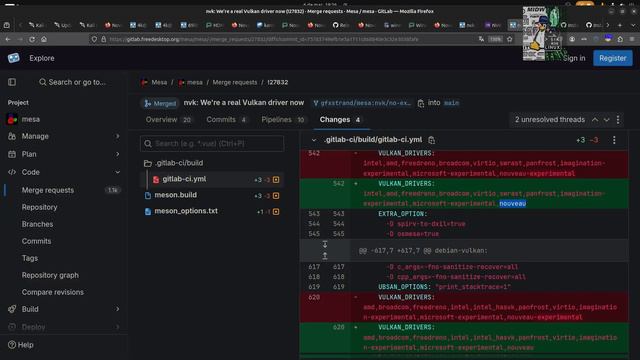The width and height of the screenshot is (640, 360).
Task: Open the Search or go to field
Action: (72, 82)
